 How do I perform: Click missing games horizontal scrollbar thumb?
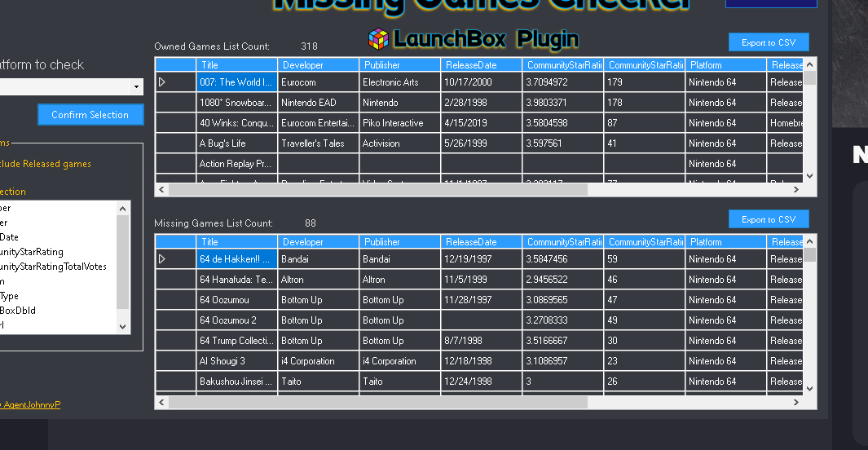coord(378,403)
